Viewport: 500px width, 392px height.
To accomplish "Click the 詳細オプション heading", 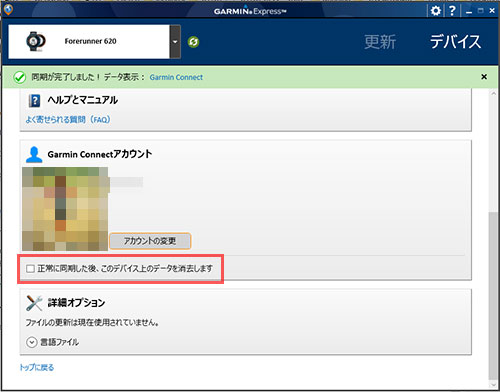I will [x=76, y=303].
